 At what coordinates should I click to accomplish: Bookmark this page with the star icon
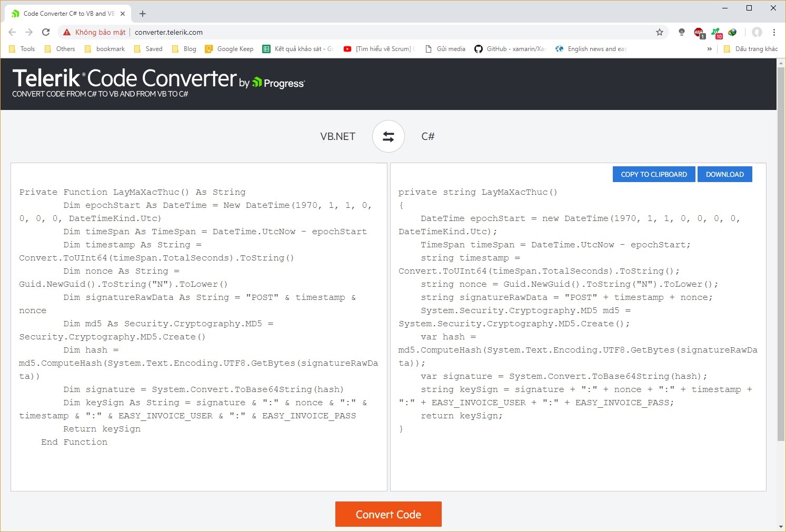pyautogui.click(x=659, y=32)
